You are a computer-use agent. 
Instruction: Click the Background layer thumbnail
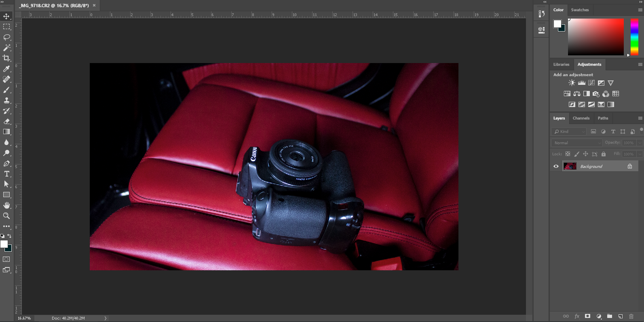point(570,166)
